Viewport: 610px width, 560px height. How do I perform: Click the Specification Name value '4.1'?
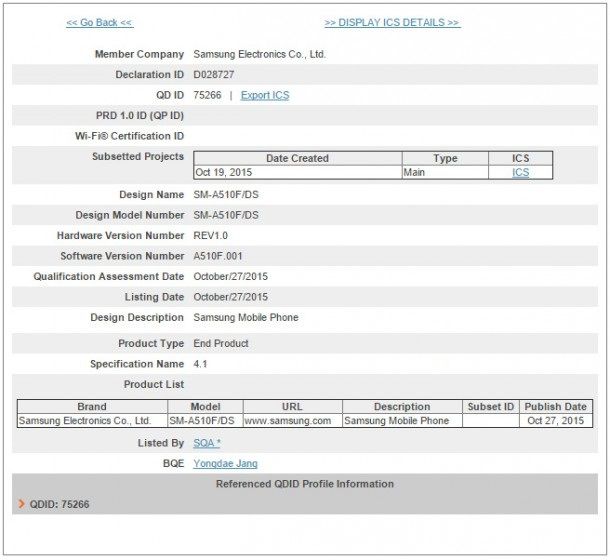[200, 364]
